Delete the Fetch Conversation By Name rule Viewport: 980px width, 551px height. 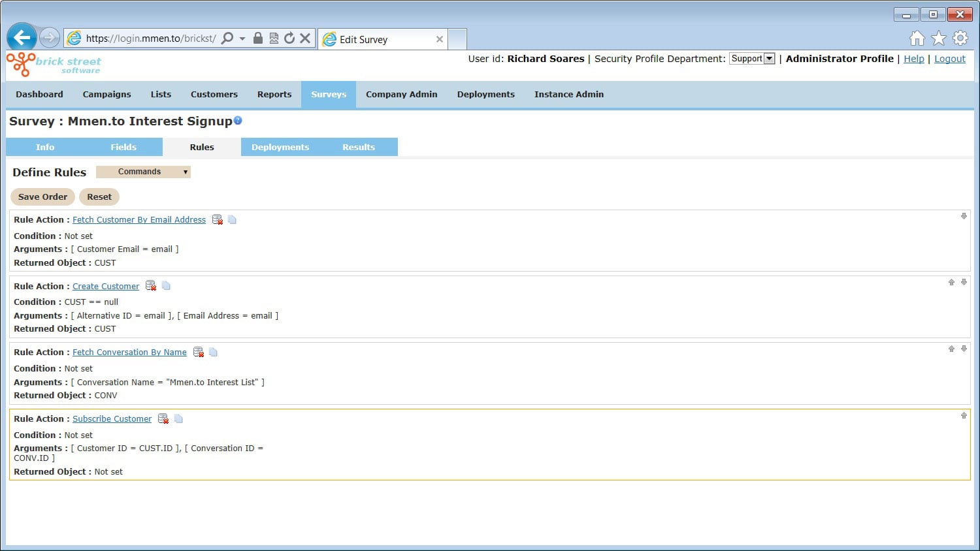(x=199, y=353)
